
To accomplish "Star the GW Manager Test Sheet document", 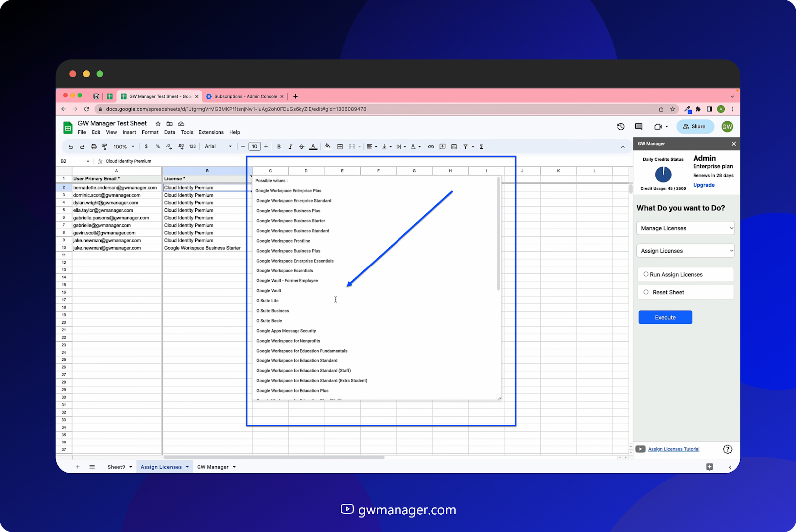I will point(158,124).
